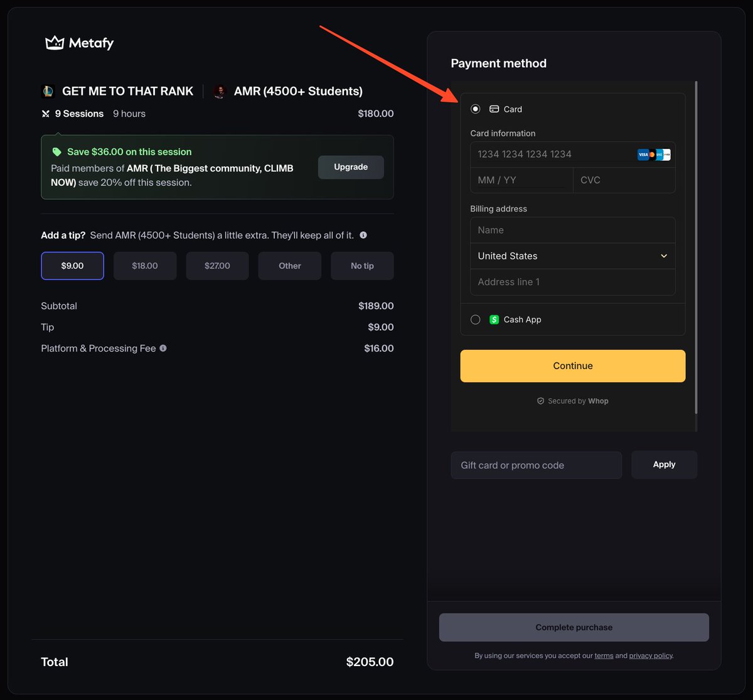
Task: Click the info icon beside Add a tip
Action: [x=363, y=235]
